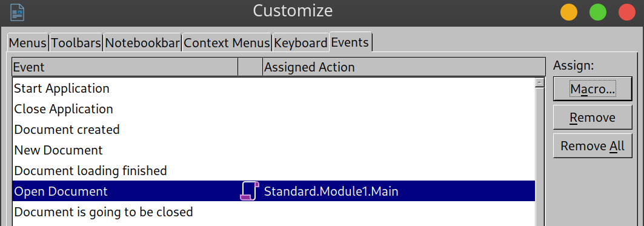
Task: Click the Remove button
Action: click(x=593, y=118)
